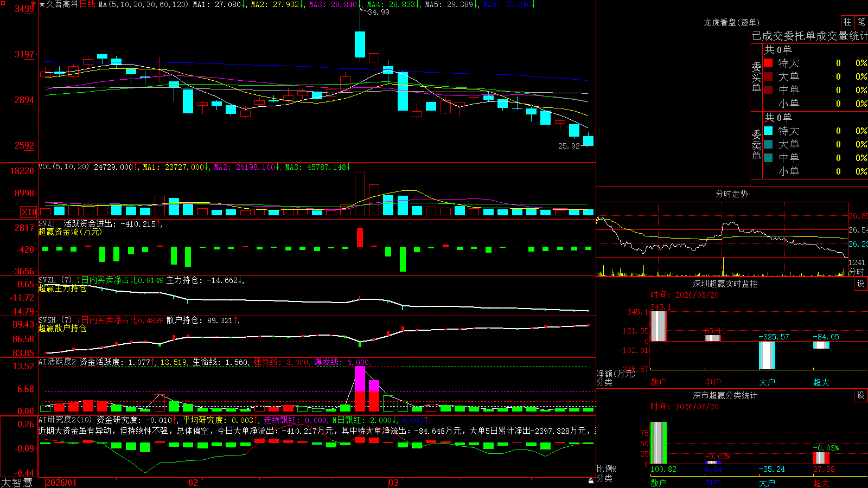Click red 特大 swatch under 委买单

point(768,63)
